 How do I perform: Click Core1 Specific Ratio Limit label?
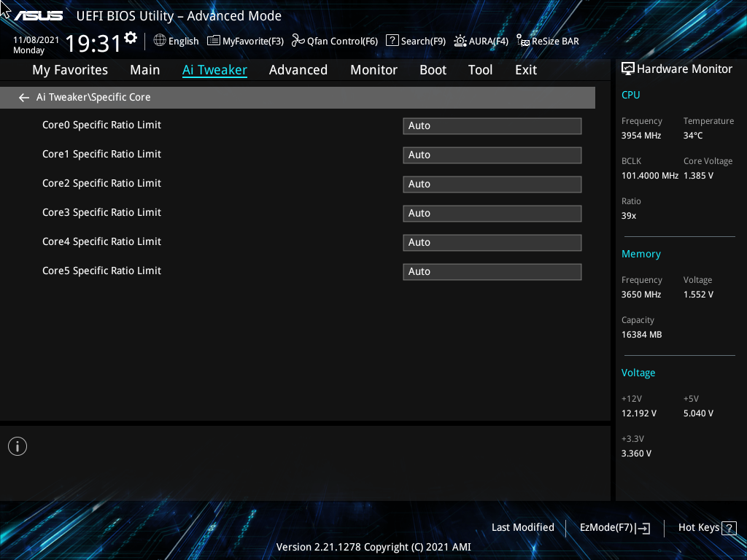(101, 154)
